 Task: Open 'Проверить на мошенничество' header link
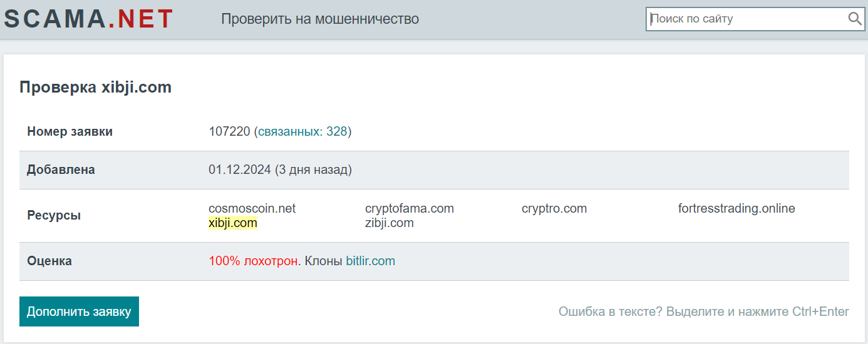(x=320, y=19)
